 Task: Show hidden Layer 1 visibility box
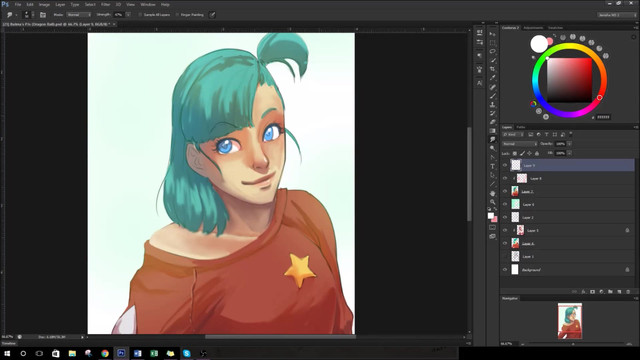(x=505, y=256)
